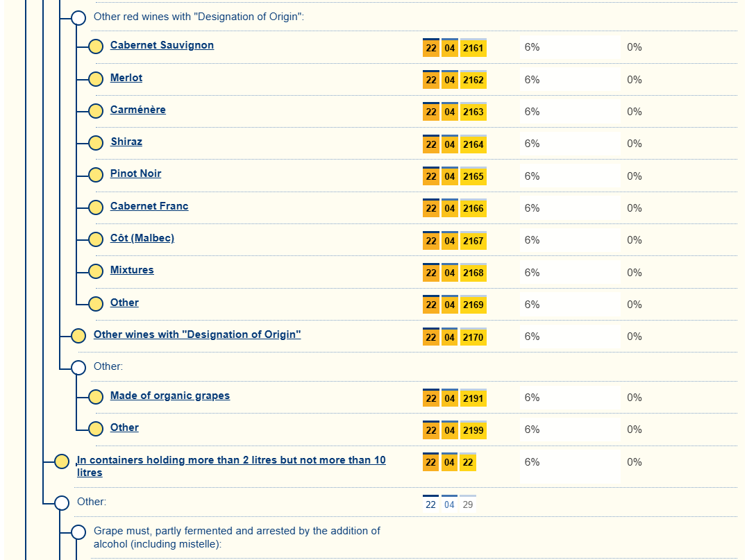Click the yellow node icon beside Merlot
The height and width of the screenshot is (560, 747).
pos(96,79)
